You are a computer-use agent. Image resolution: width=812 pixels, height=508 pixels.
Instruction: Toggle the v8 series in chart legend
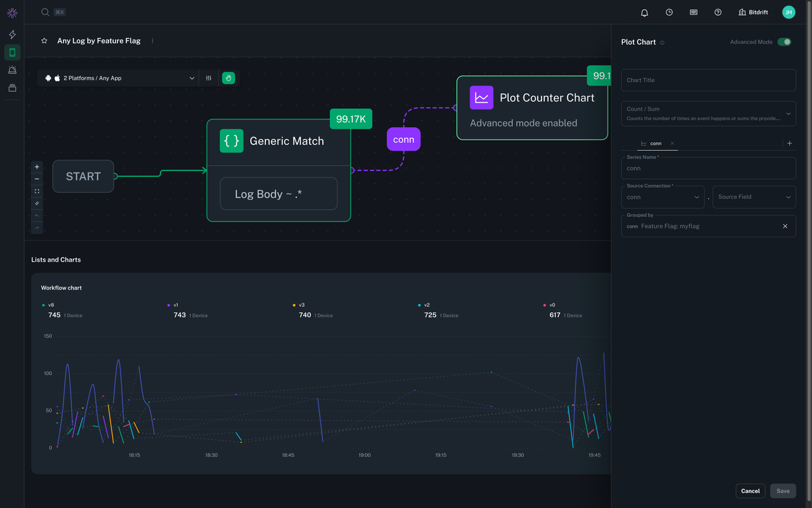[x=51, y=305]
